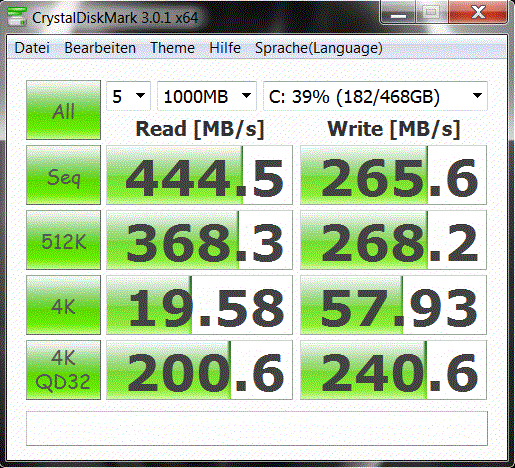The image size is (515, 468).
Task: Click the CrystalDiskMark app icon in title bar
Action: (17, 17)
